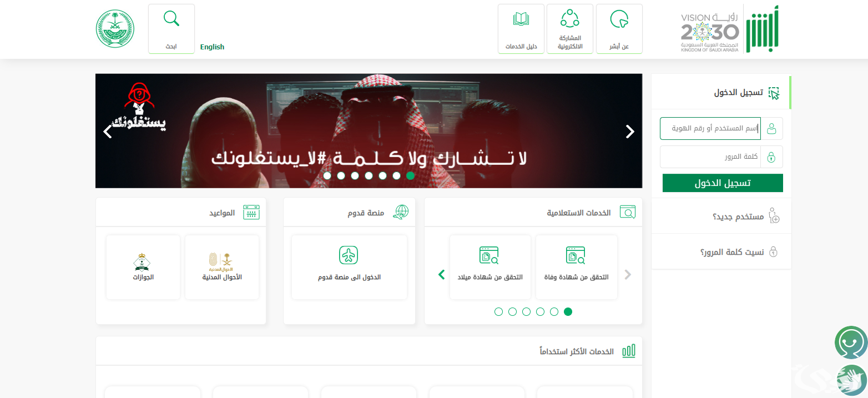Open دليل الخدمات services guide
868x398 pixels.
tap(521, 29)
